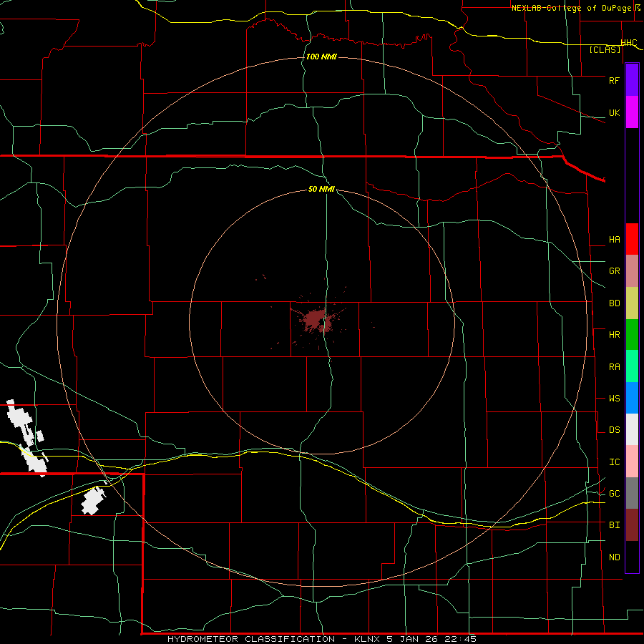The image size is (644, 644).
Task: Click the 100 NMI range ring label
Action: pyautogui.click(x=321, y=57)
